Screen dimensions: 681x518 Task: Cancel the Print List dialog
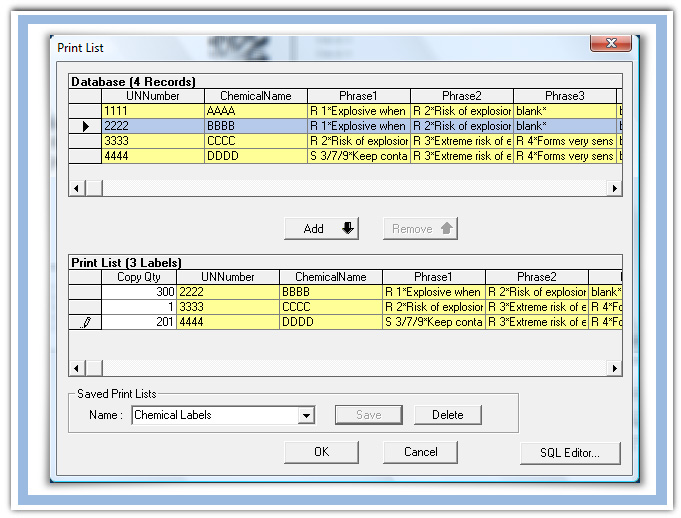(420, 452)
